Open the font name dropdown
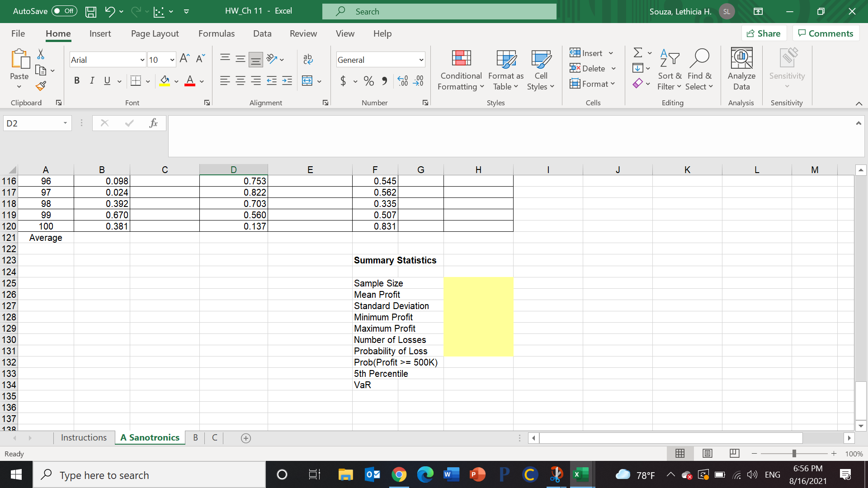 pos(142,60)
